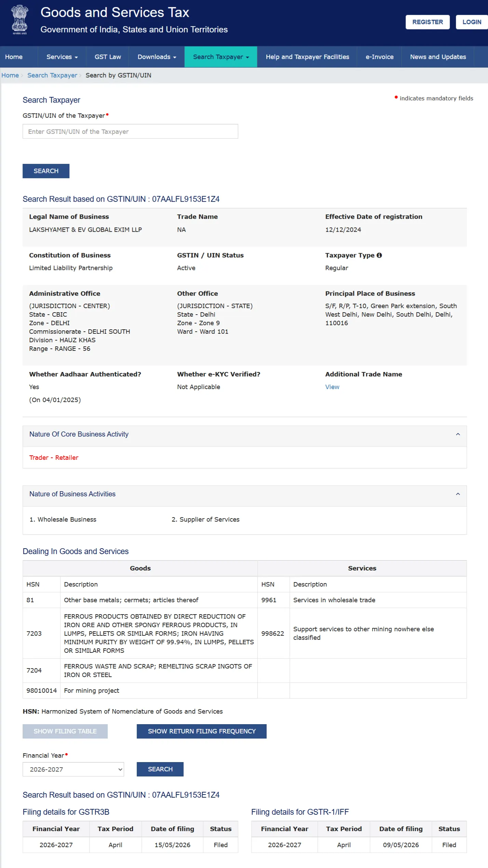488x868 pixels.
Task: Collapse Nature Of Core Business Activity chevron
Action: pos(458,435)
